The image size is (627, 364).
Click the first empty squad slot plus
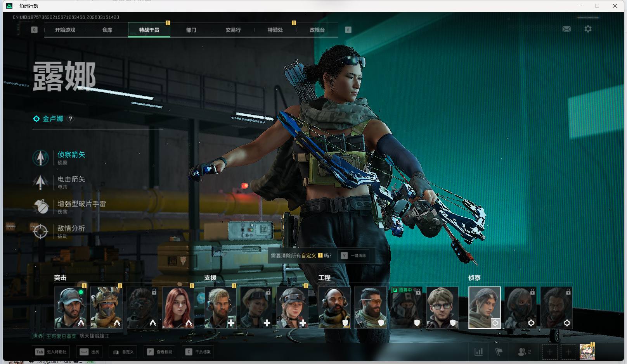click(x=549, y=352)
